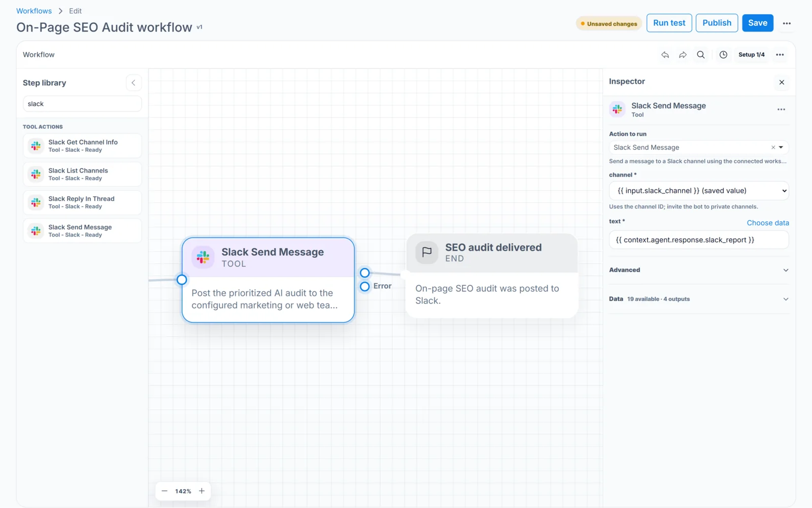The width and height of the screenshot is (812, 508).
Task: Click the Slack icon in Inspector header
Action: (x=617, y=109)
